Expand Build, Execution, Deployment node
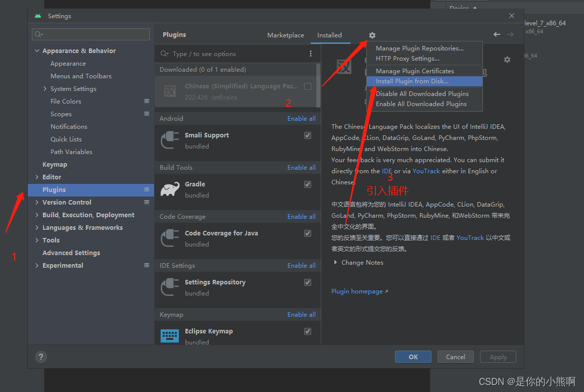The height and width of the screenshot is (392, 584). (x=37, y=215)
